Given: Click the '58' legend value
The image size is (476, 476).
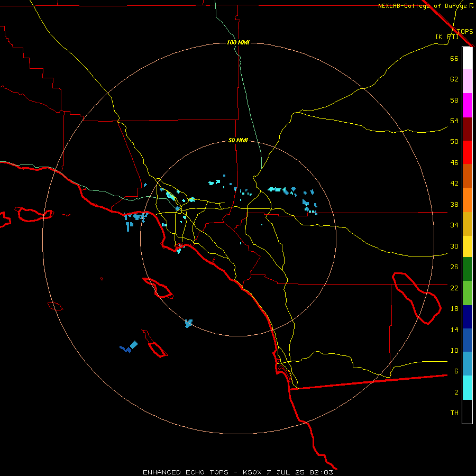Looking at the screenshot, I should [x=454, y=100].
